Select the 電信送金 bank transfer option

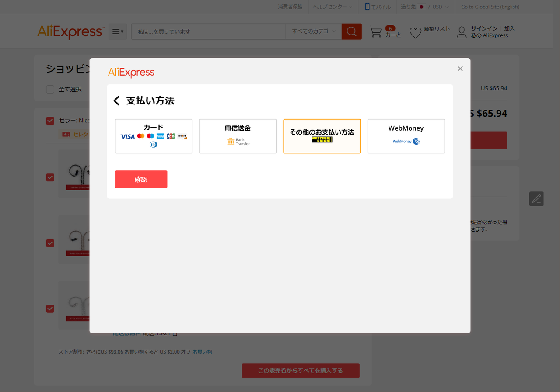(x=238, y=136)
